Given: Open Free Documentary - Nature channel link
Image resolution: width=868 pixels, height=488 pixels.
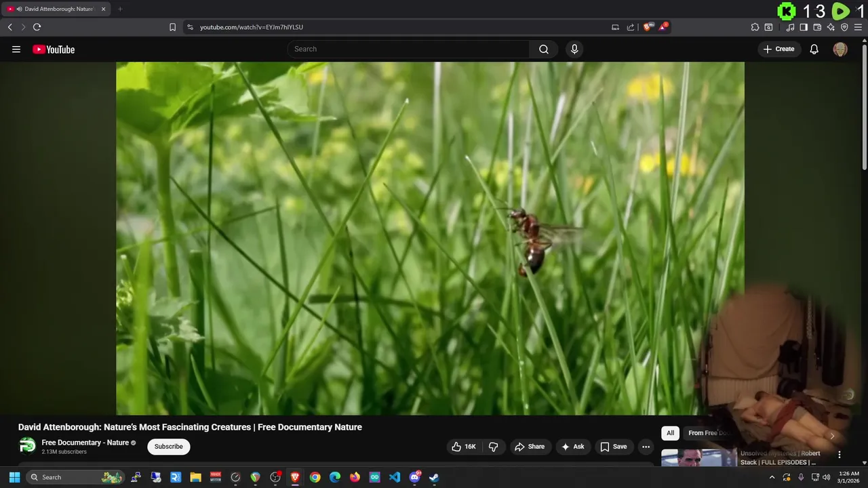Looking at the screenshot, I should coord(85,443).
